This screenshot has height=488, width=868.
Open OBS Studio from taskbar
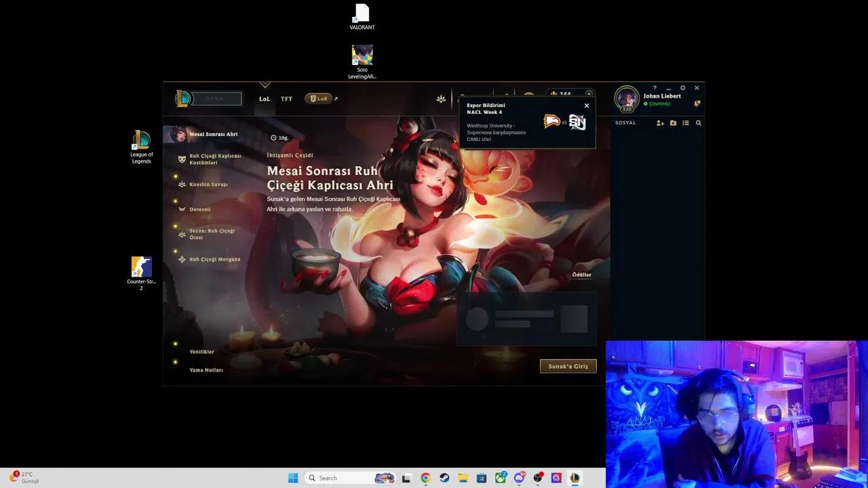point(538,478)
